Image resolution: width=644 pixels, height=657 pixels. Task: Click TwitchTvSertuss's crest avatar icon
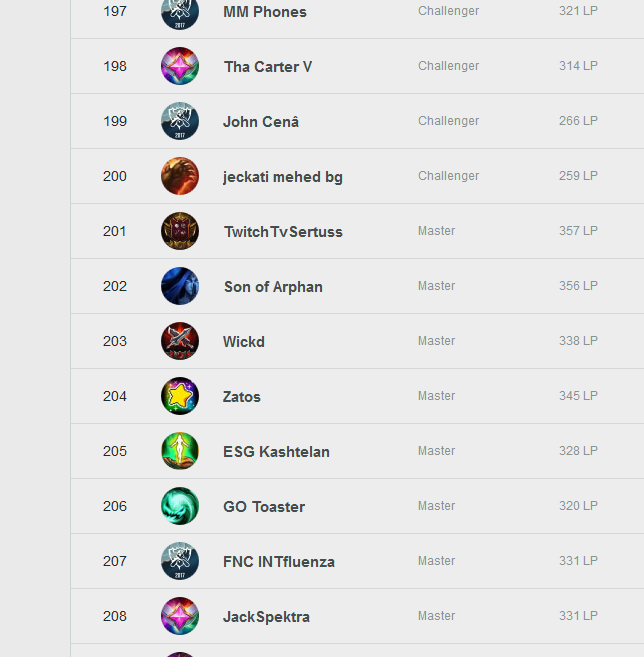point(180,231)
